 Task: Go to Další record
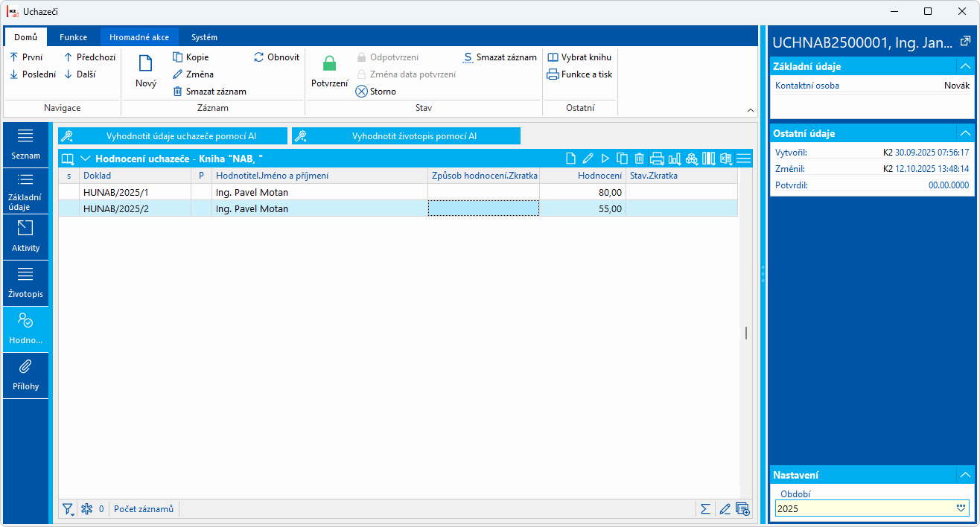80,74
